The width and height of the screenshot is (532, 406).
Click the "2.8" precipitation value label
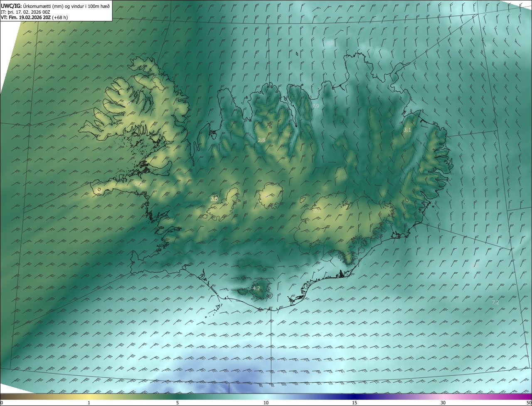tap(261, 140)
